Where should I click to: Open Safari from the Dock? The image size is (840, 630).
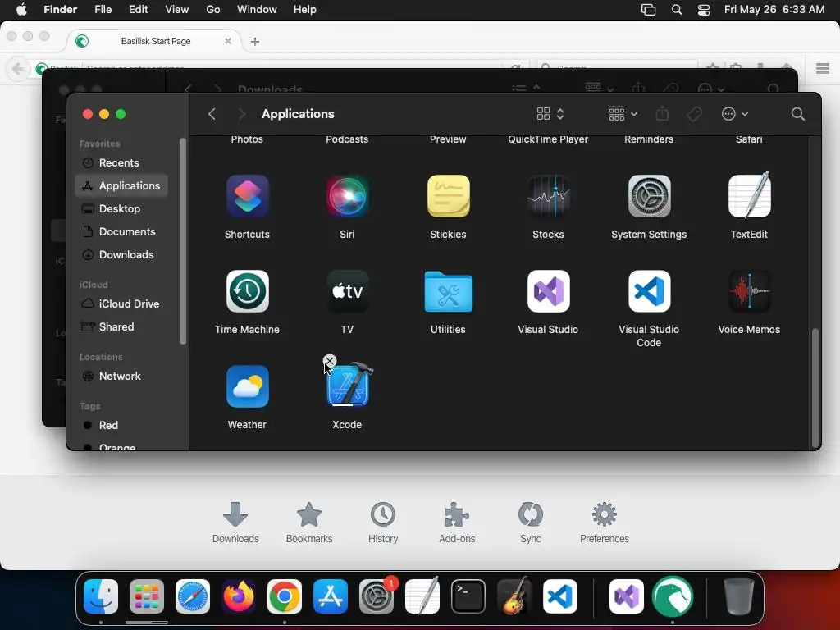pos(192,596)
